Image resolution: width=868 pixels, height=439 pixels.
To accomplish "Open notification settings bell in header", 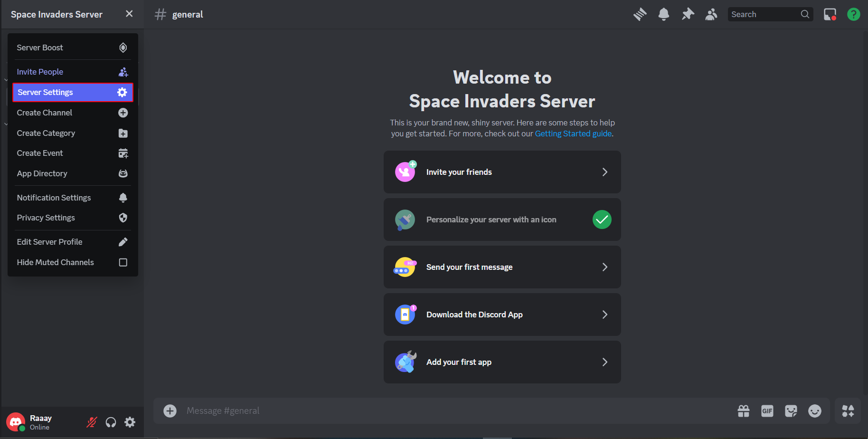I will [664, 14].
